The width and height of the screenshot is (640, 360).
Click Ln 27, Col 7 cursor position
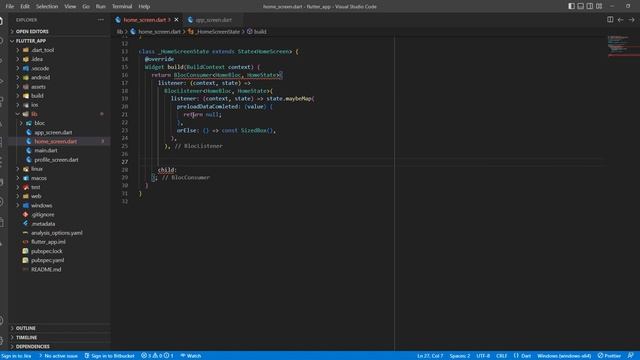tap(430, 356)
